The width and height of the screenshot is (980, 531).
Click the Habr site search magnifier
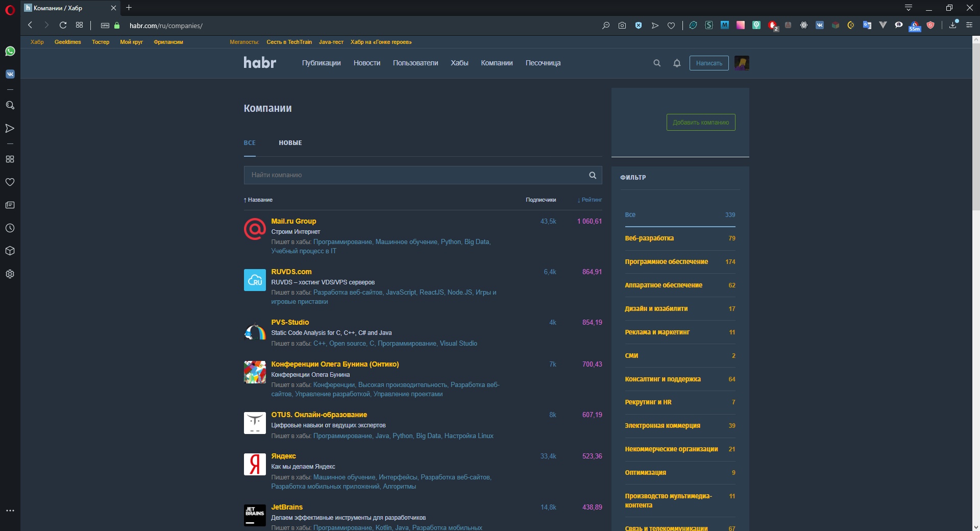pyautogui.click(x=657, y=63)
